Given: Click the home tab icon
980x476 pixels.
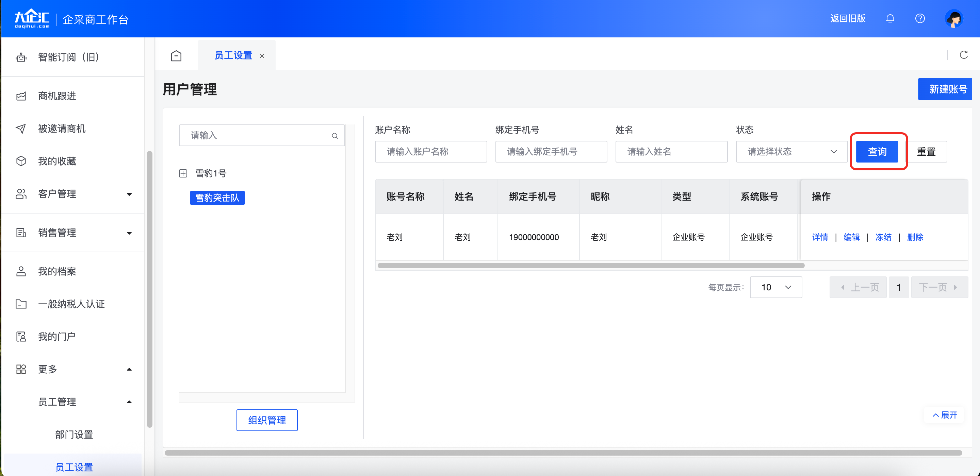Looking at the screenshot, I should click(x=176, y=55).
